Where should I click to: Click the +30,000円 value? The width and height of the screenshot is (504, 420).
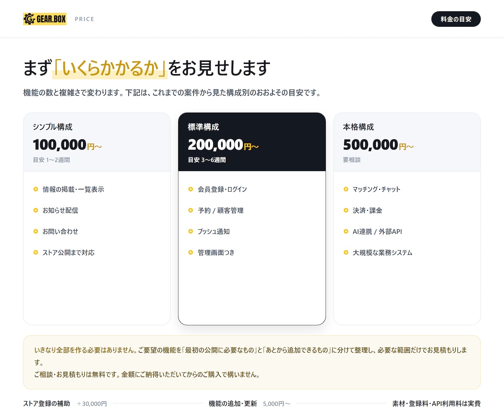(92, 403)
